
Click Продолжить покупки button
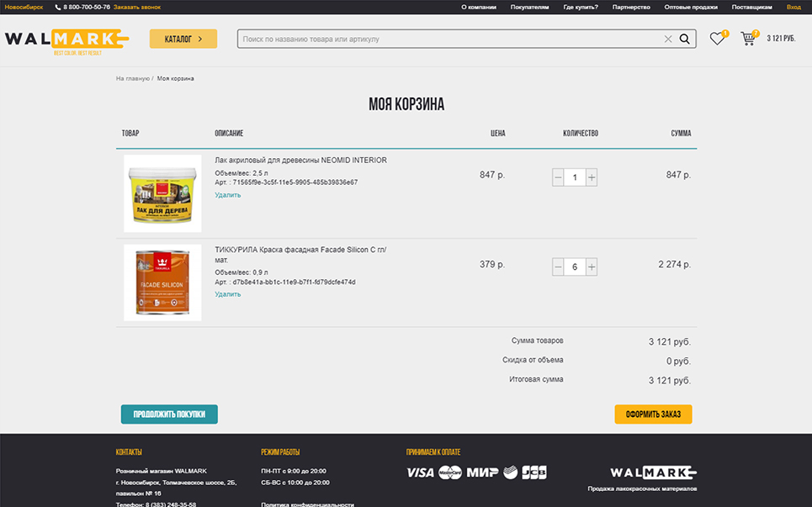[169, 415]
